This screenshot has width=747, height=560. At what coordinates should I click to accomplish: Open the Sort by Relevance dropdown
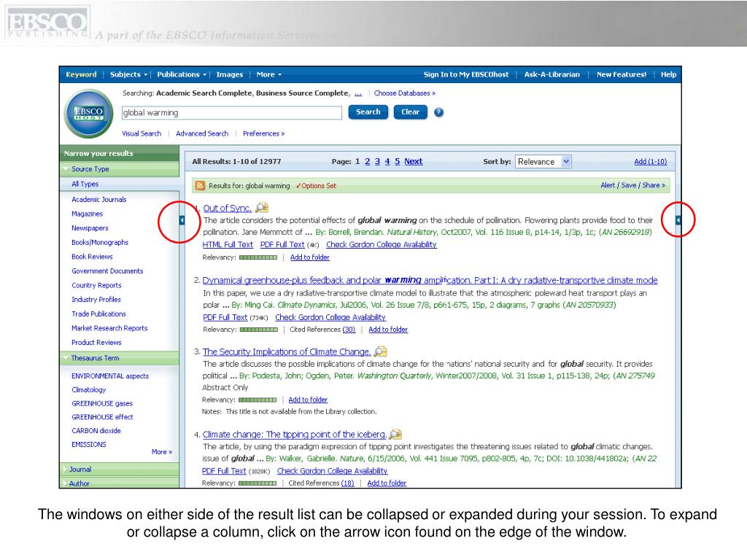pos(543,162)
